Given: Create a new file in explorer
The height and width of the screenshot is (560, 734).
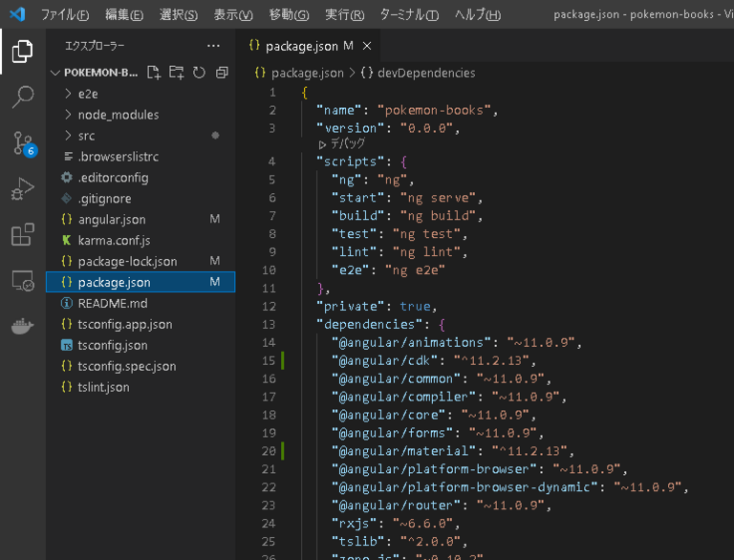Looking at the screenshot, I should pos(154,73).
